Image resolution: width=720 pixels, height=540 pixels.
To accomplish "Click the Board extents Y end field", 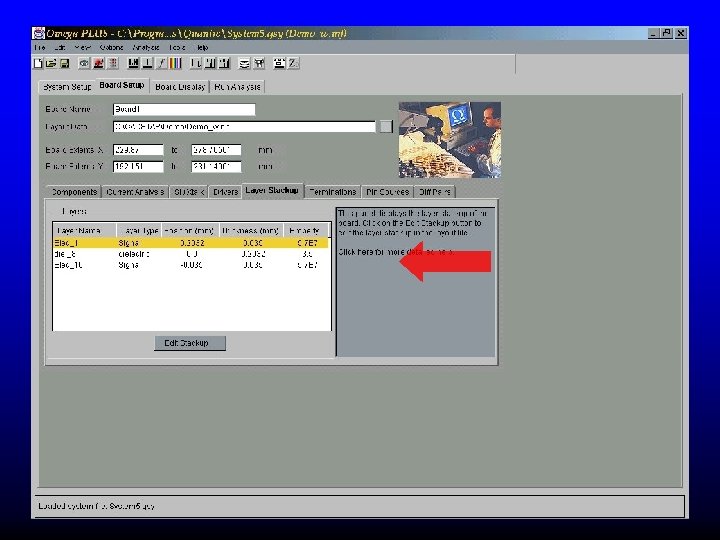I will (216, 166).
